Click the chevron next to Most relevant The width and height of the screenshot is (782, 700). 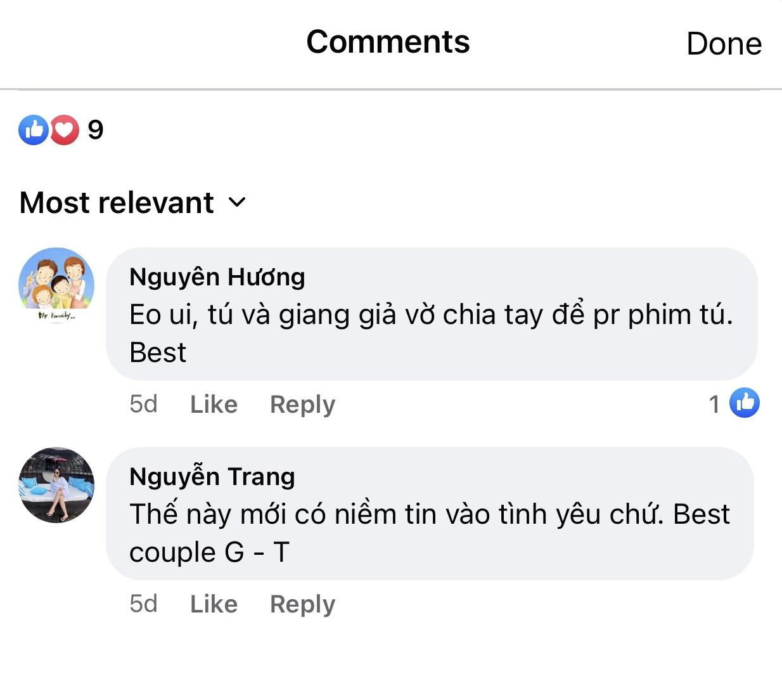coord(237,204)
